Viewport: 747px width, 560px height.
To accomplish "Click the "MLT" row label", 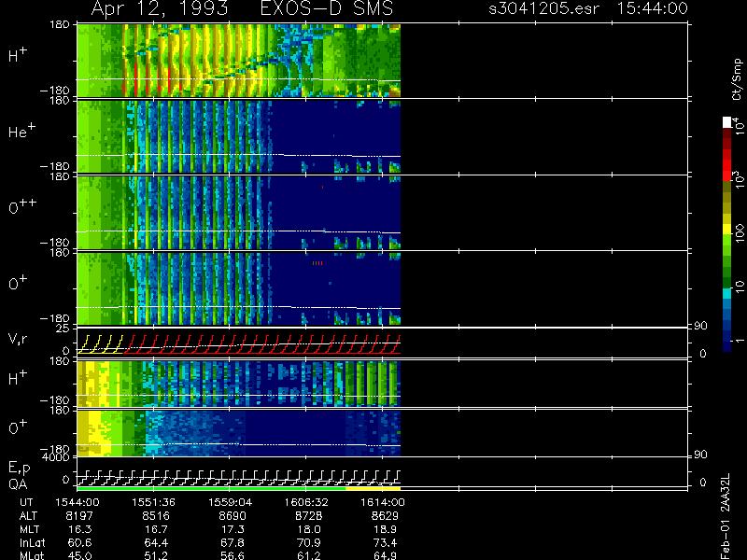I will (30, 529).
